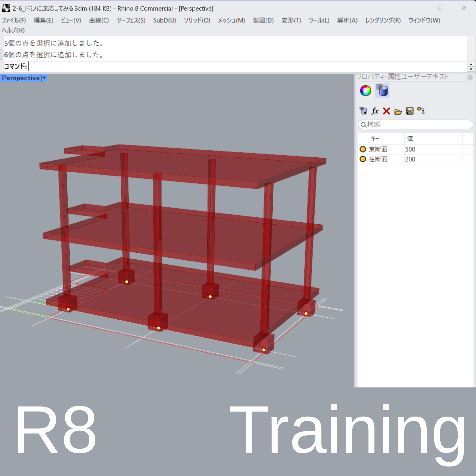476x476 pixels.
Task: Select the Attribute User Text tab icon
Action: (382, 91)
